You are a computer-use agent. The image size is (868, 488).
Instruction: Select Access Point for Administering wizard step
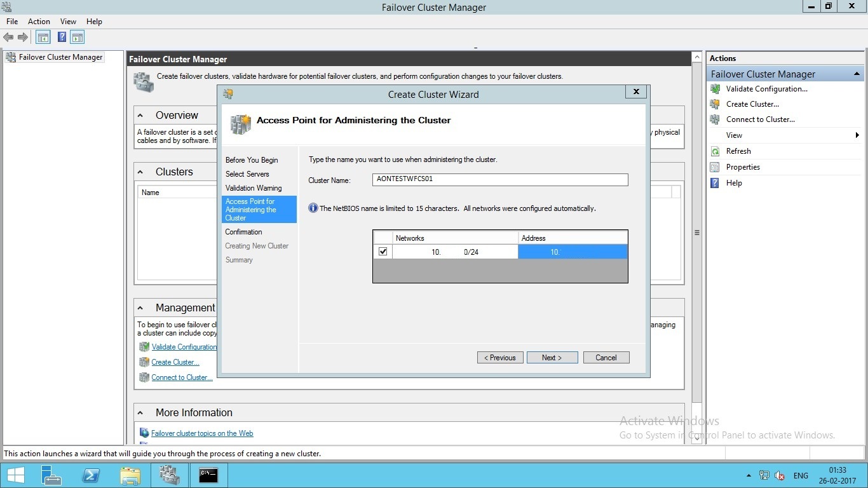coord(260,210)
